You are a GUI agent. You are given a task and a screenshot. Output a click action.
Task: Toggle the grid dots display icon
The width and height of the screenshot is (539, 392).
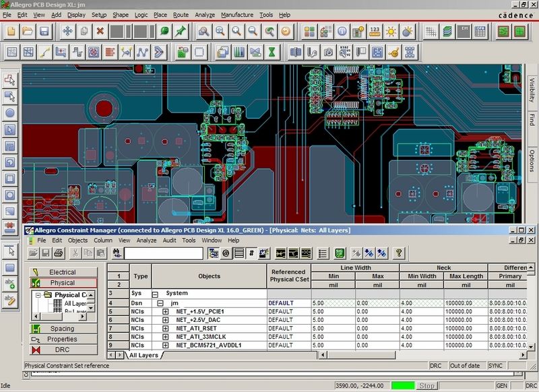pos(431,32)
